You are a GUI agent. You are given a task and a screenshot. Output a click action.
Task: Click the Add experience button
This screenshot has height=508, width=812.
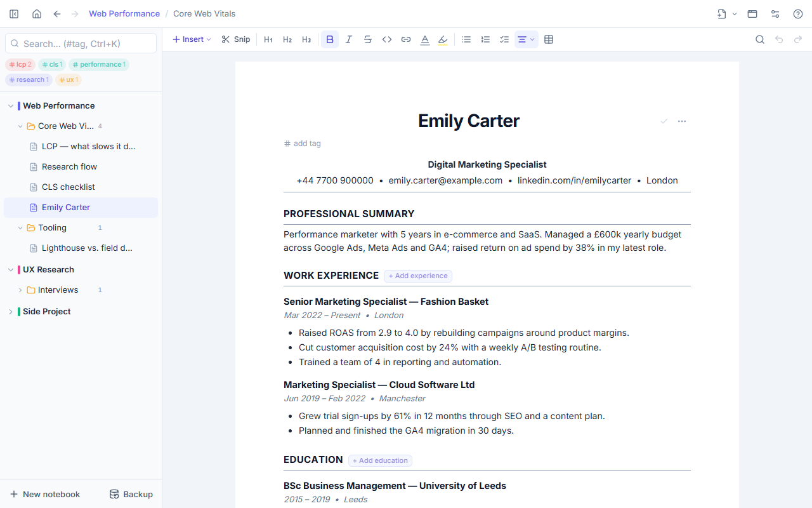pyautogui.click(x=418, y=276)
